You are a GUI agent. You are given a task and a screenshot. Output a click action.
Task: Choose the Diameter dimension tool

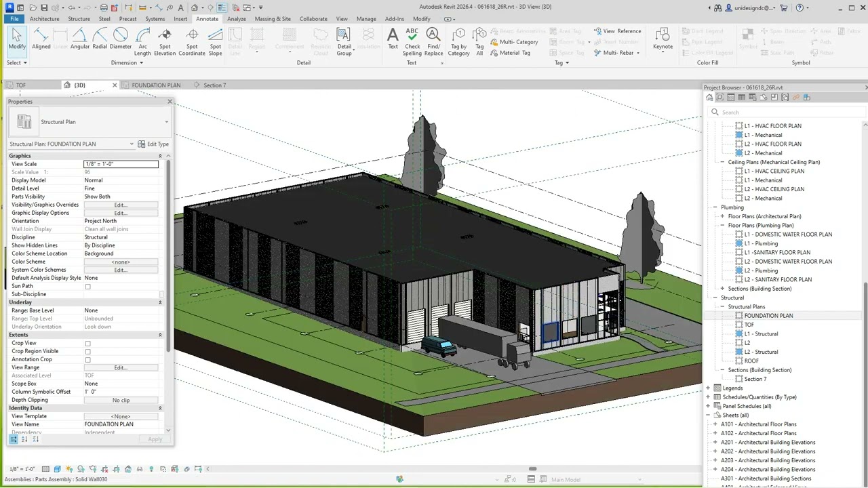click(121, 39)
